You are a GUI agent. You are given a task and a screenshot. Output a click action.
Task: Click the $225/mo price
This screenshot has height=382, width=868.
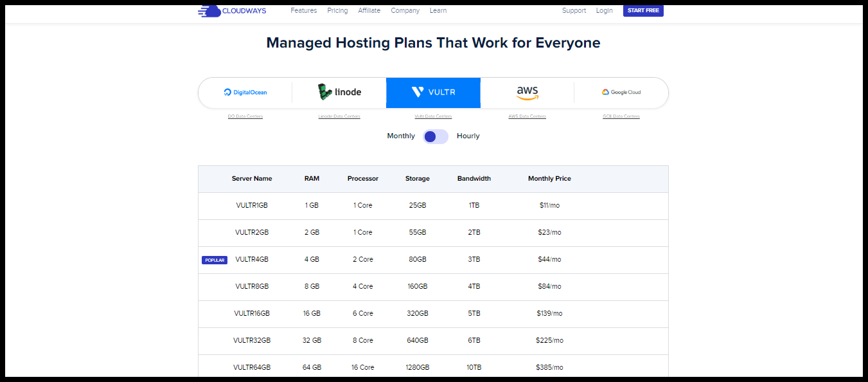click(549, 341)
